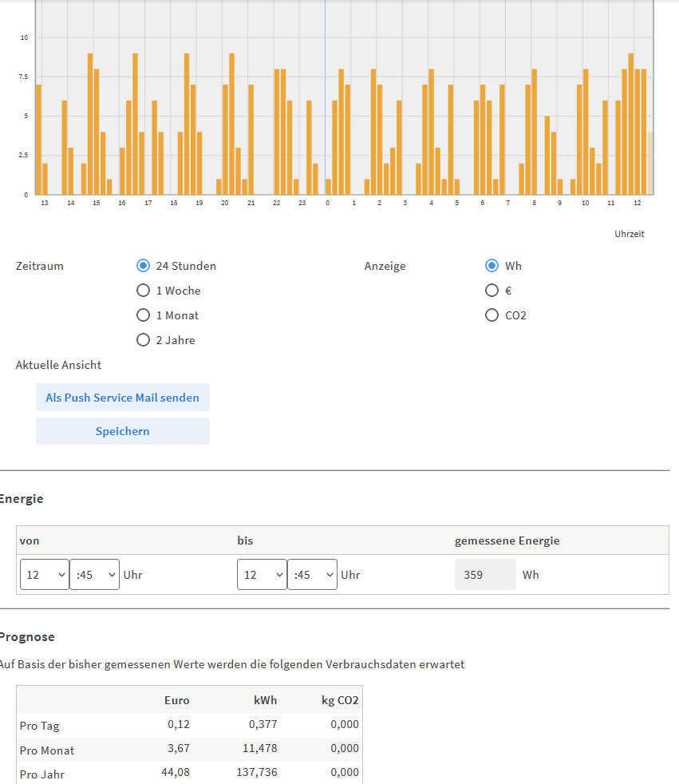Click the 'kWh' column header

click(266, 700)
